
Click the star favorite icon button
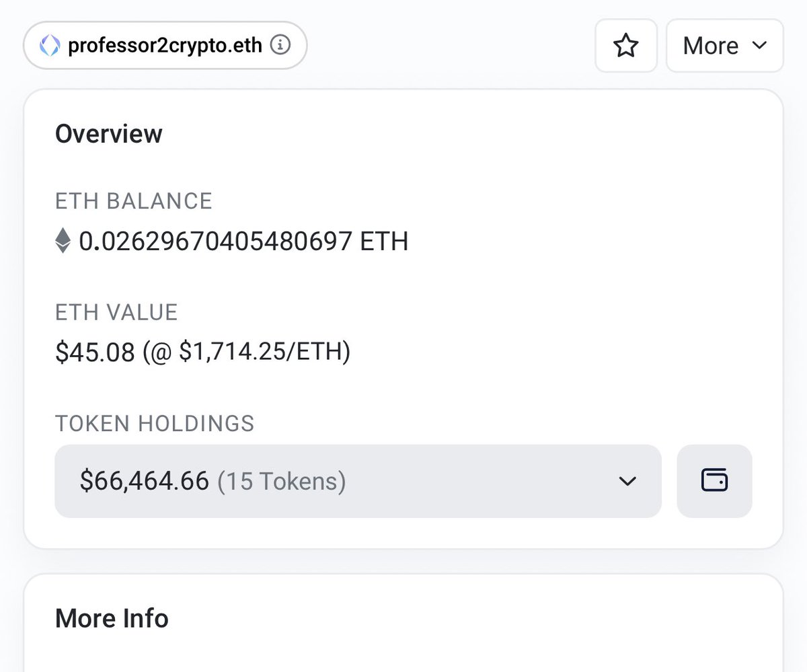pyautogui.click(x=626, y=46)
